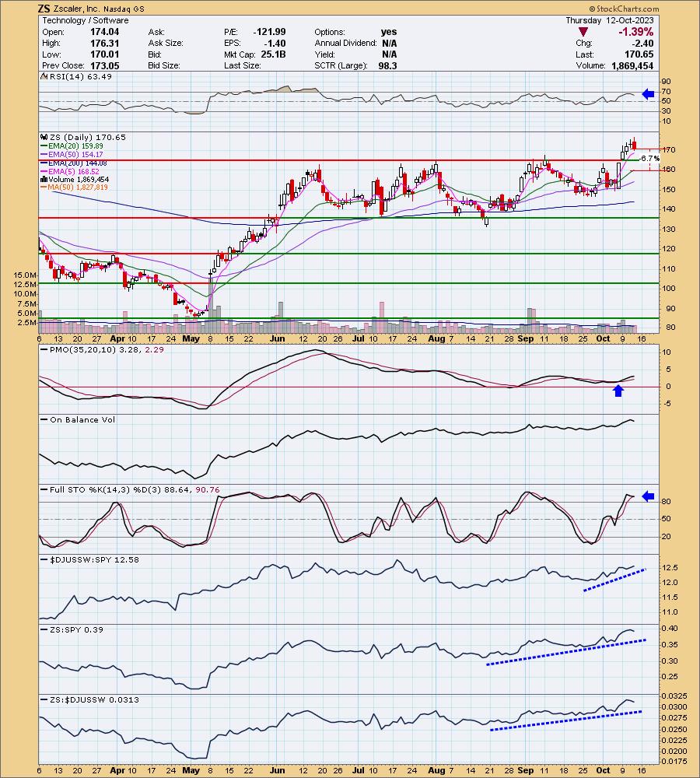Click the Annual Dividend N/A field
This screenshot has width=700, height=778.
tap(355, 43)
